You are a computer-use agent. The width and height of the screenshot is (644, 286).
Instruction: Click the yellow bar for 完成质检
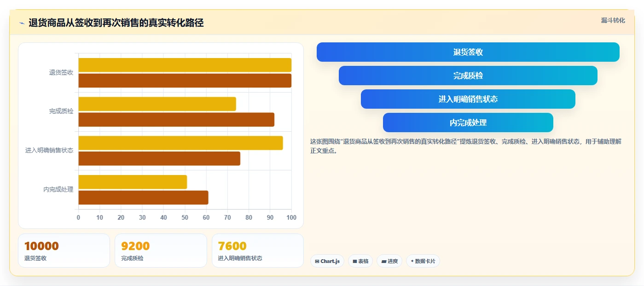pos(157,104)
